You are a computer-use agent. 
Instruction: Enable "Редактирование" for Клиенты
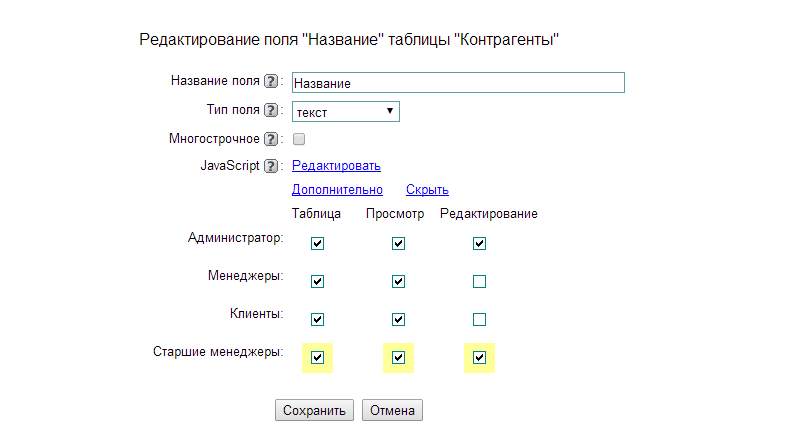[479, 320]
